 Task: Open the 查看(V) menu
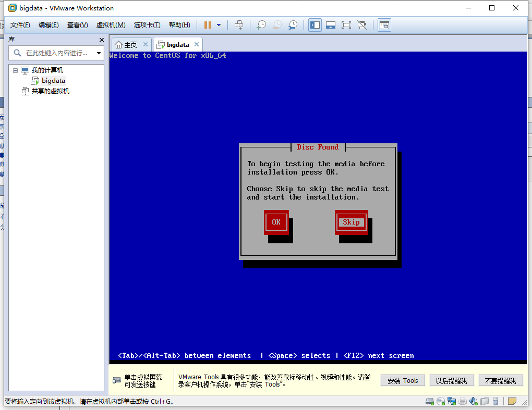point(77,25)
